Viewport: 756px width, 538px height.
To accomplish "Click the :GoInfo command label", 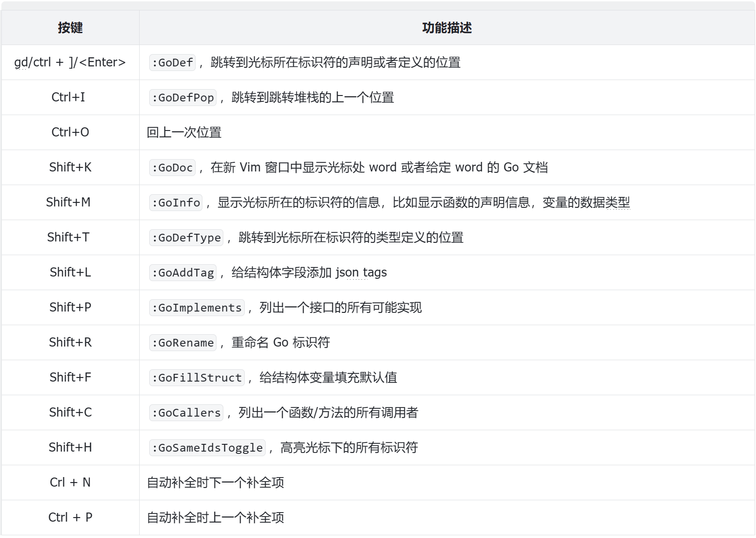I will [x=175, y=202].
